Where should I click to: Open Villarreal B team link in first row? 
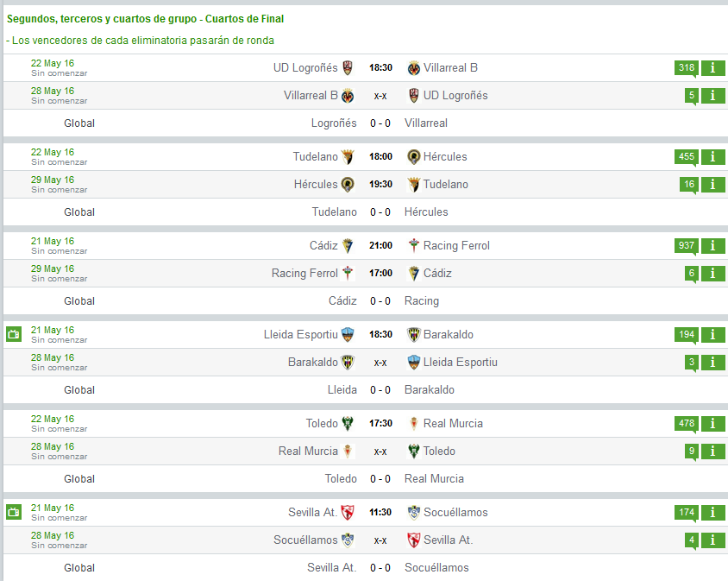(450, 68)
